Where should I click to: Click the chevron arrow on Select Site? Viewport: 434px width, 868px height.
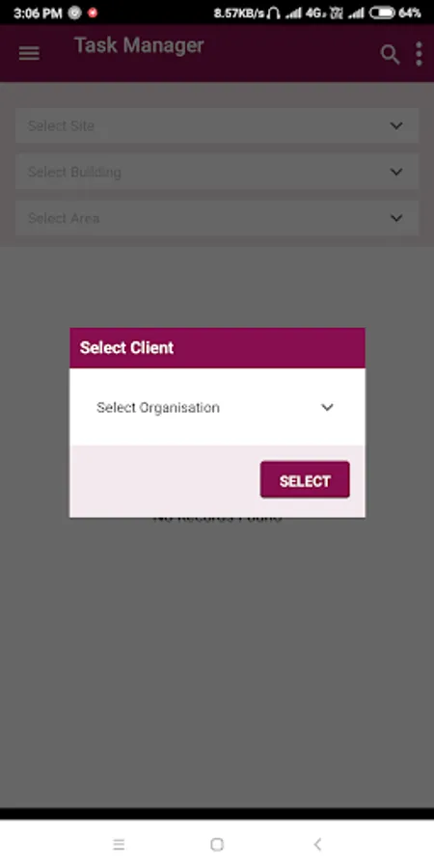point(396,125)
